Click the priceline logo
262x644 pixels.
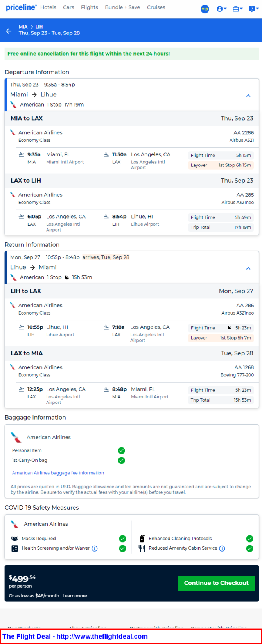point(21,7)
